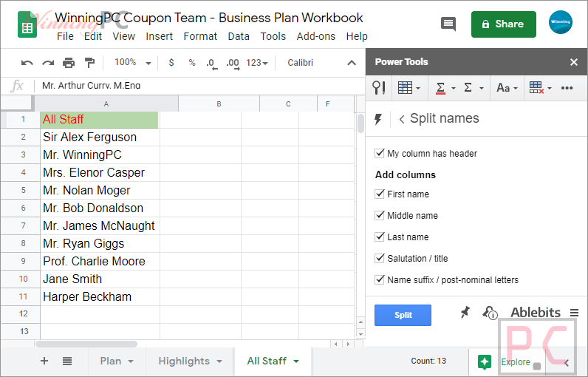This screenshot has height=377, width=588.
Task: Open the Google Sheets home icon
Action: (x=27, y=24)
